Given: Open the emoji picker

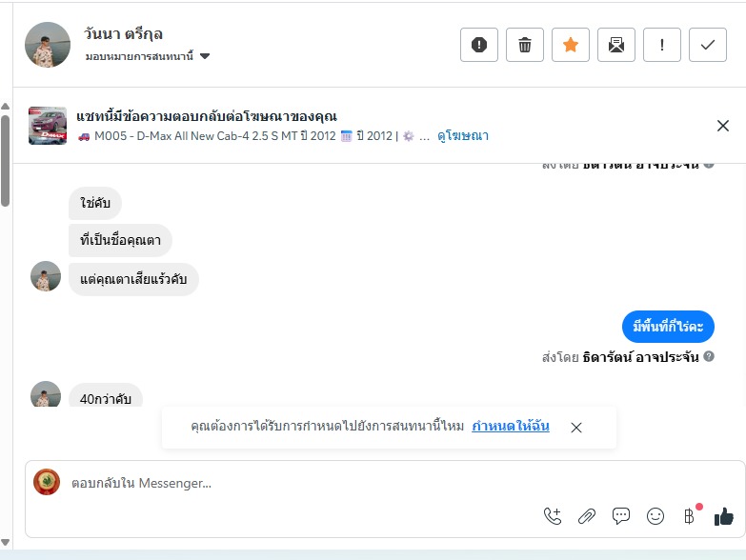Looking at the screenshot, I should (655, 516).
